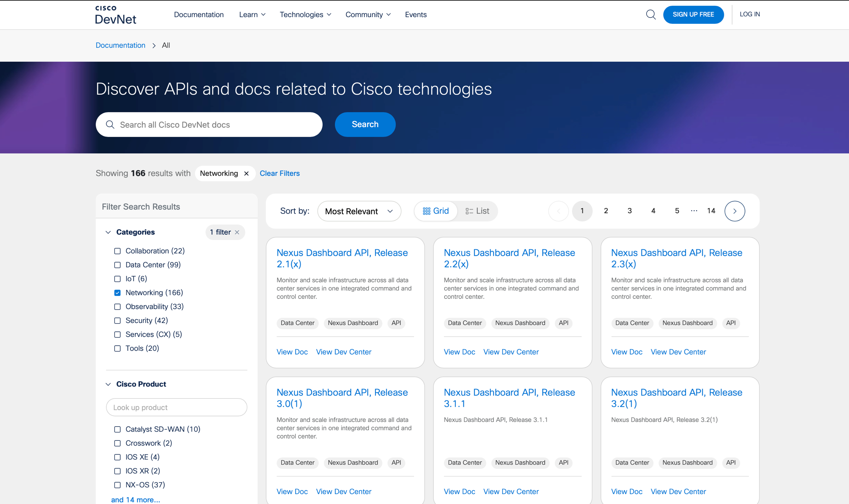This screenshot has height=504, width=849.
Task: Collapse the Cisco Product section chevron
Action: click(108, 384)
